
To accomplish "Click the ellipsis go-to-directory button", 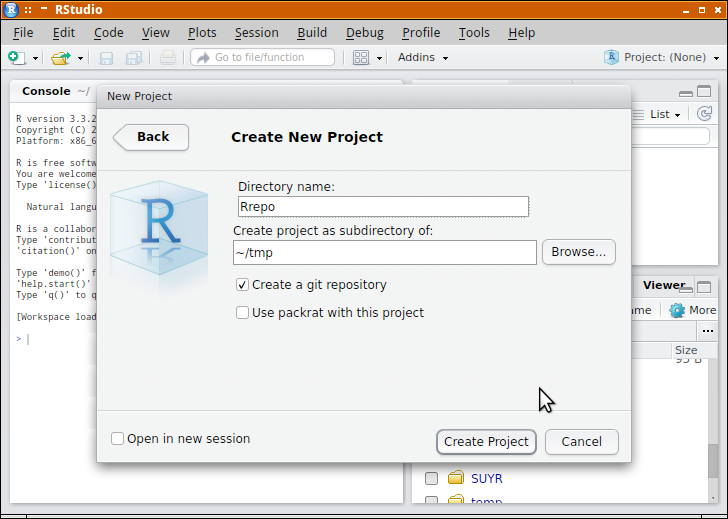I will [x=708, y=331].
